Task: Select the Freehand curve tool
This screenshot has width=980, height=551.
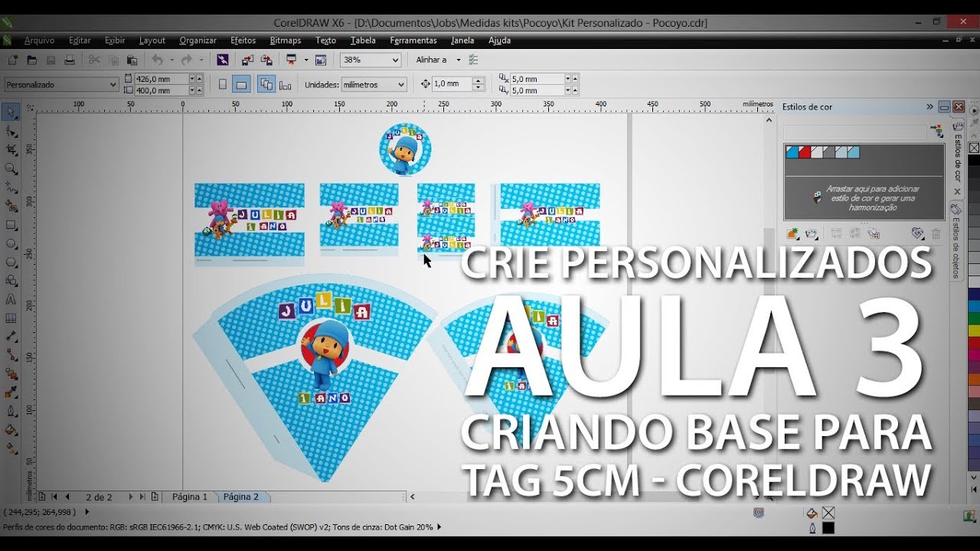Action: (x=11, y=187)
